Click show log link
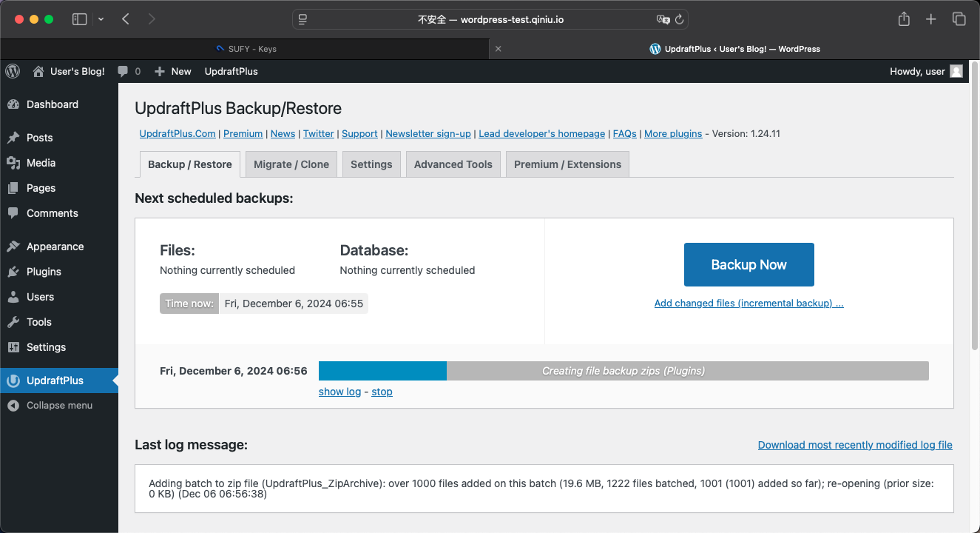The image size is (980, 533). [339, 392]
